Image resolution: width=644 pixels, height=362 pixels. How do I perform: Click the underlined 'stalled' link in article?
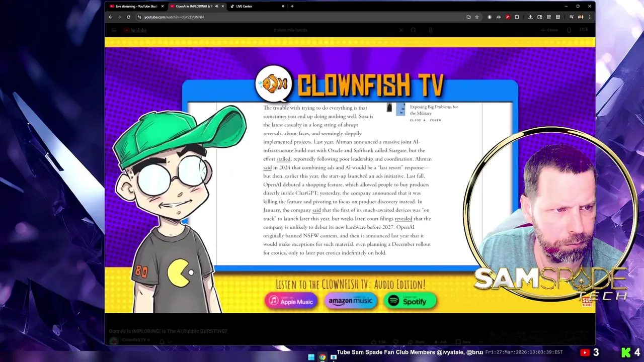[283, 159]
